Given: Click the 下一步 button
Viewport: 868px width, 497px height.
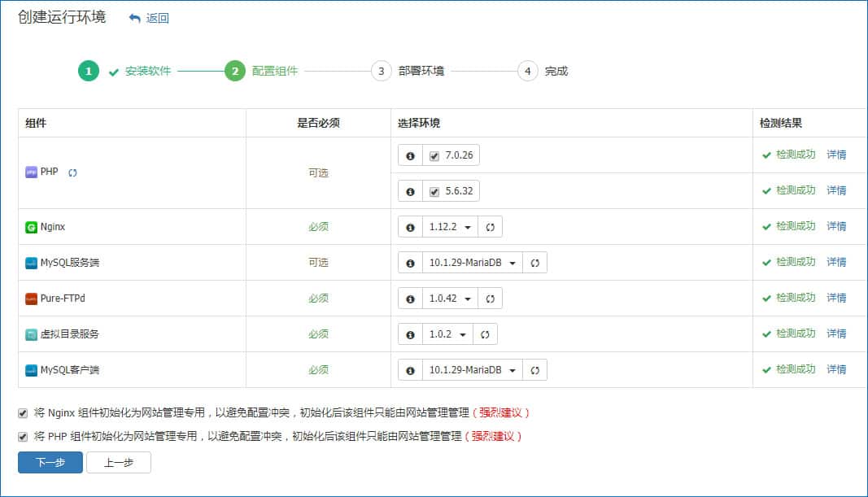Looking at the screenshot, I should 50,462.
